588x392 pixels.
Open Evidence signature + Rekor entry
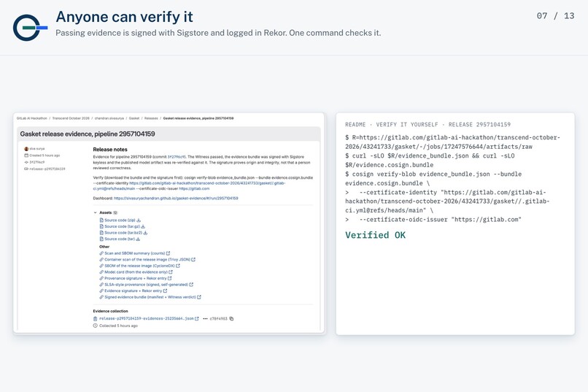click(x=133, y=291)
